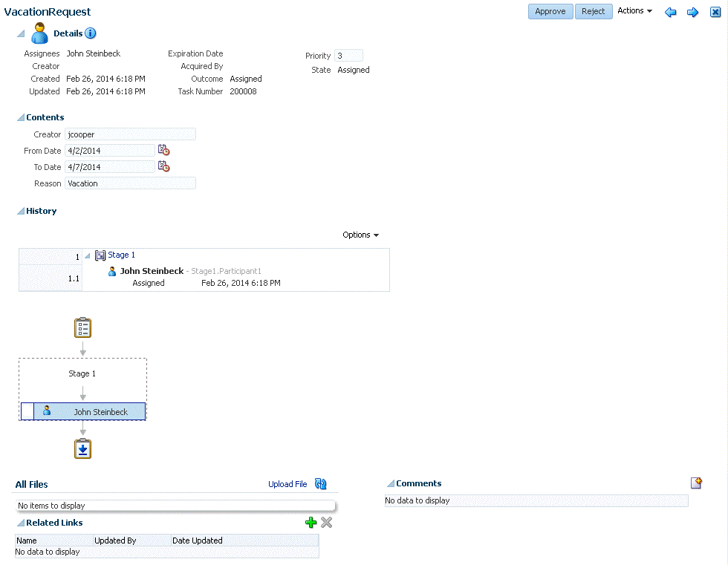Screen dimensions: 728x565
Task: Open the History Options dropdown
Action: tap(361, 235)
